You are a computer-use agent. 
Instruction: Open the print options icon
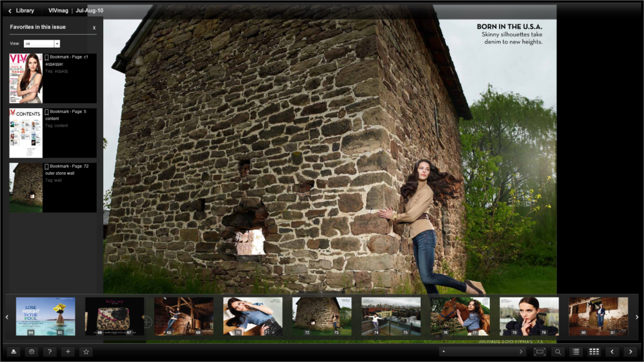13,351
